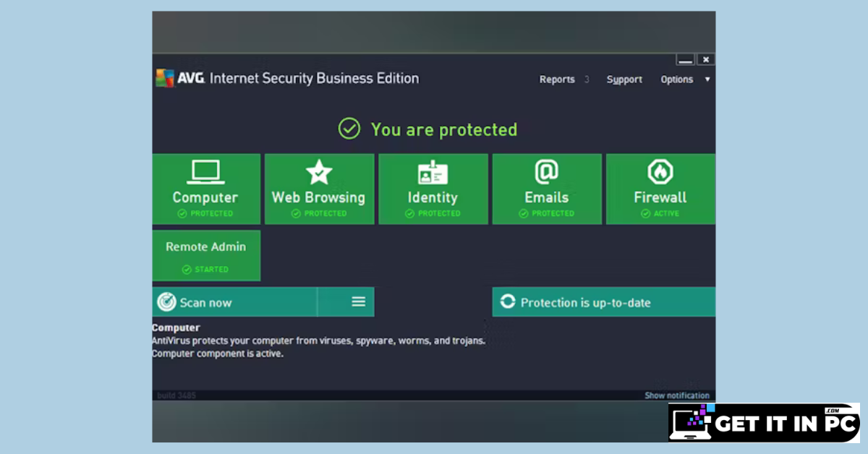The height and width of the screenshot is (454, 868).
Task: Click the Emails PROTECTED status
Action: [x=546, y=214]
